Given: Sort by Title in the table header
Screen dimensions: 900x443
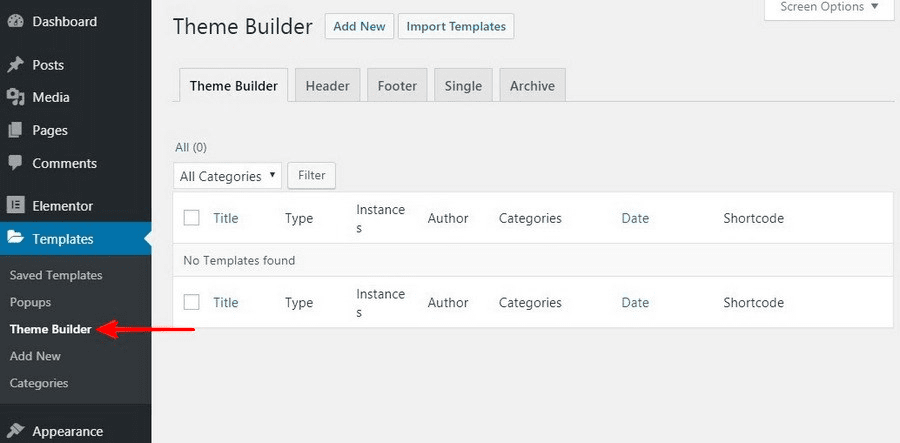Looking at the screenshot, I should click(x=226, y=218).
